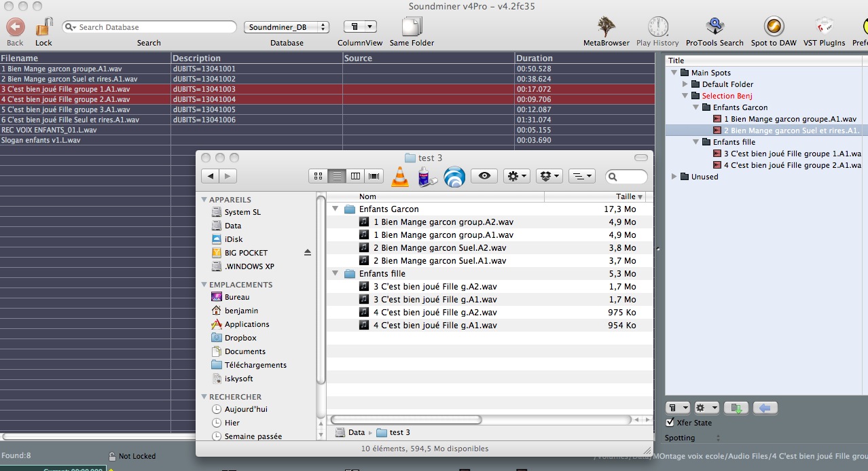Collapse the Enfants Garcon folder in Finder

click(x=335, y=209)
